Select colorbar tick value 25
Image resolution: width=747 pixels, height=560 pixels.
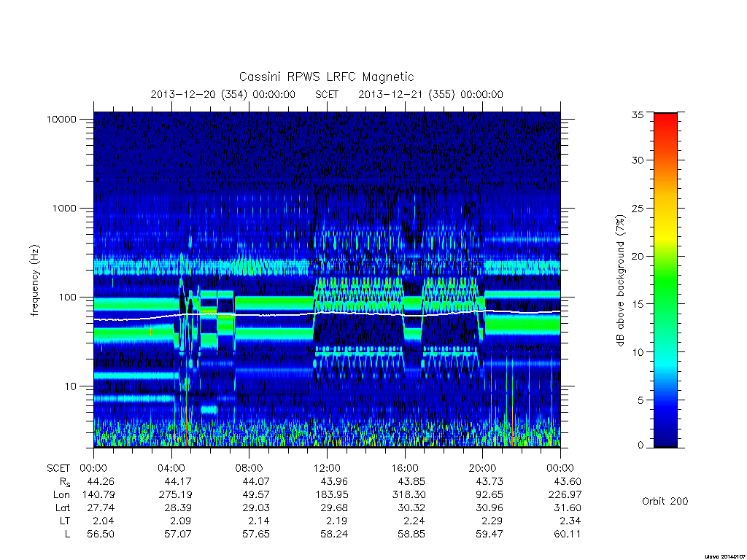(x=637, y=208)
